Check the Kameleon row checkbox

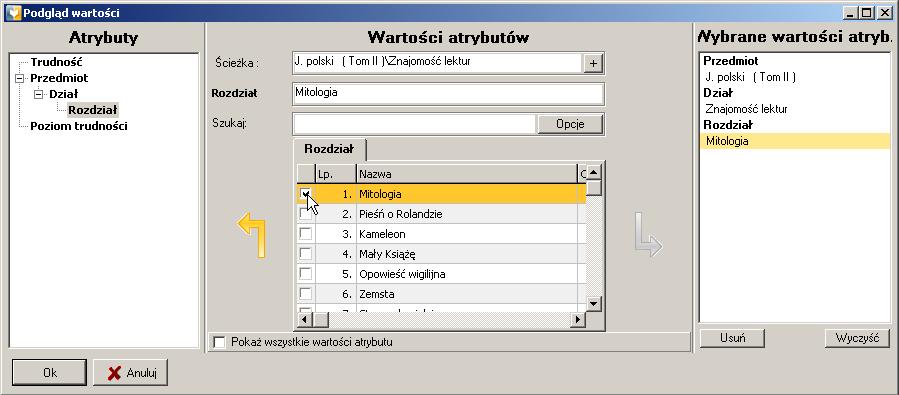[306, 234]
